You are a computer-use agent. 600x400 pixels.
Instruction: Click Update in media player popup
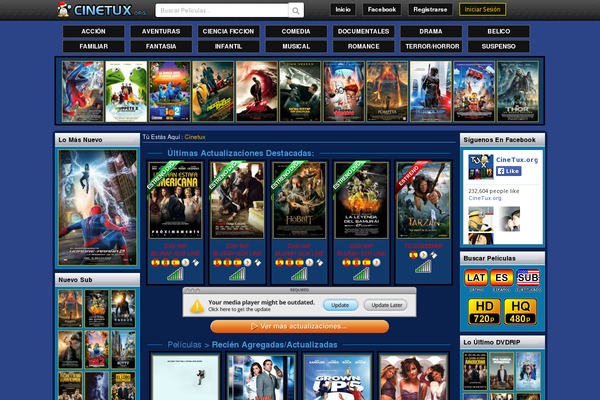tap(340, 305)
